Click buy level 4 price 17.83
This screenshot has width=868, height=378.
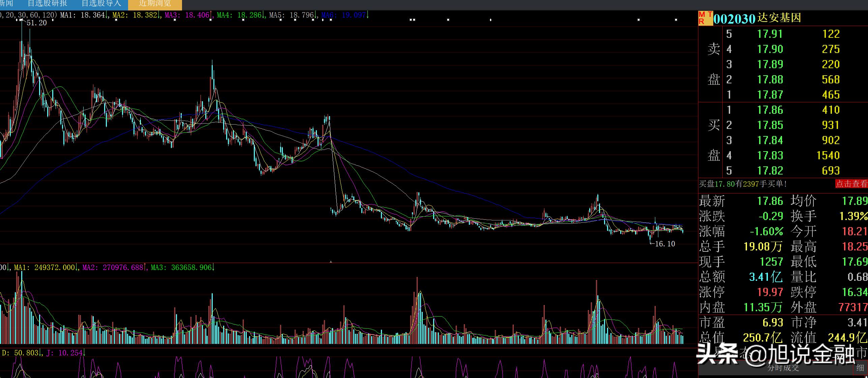tap(770, 156)
